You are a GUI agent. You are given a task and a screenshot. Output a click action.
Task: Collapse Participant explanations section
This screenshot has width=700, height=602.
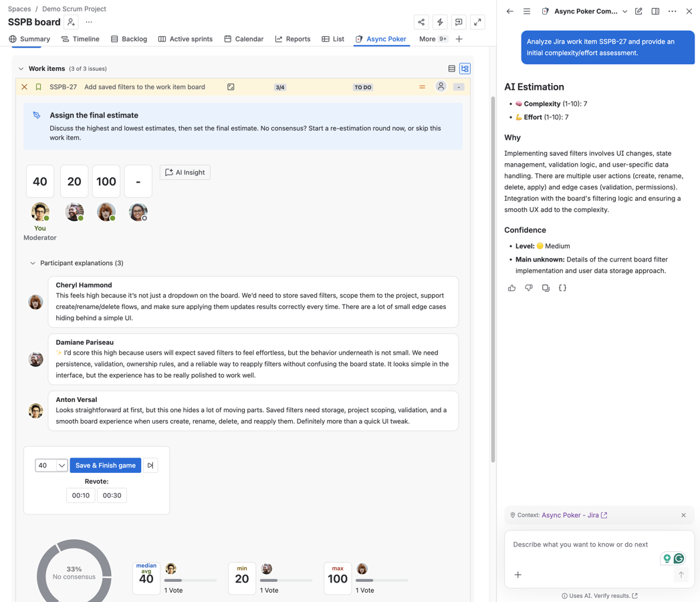(x=33, y=263)
